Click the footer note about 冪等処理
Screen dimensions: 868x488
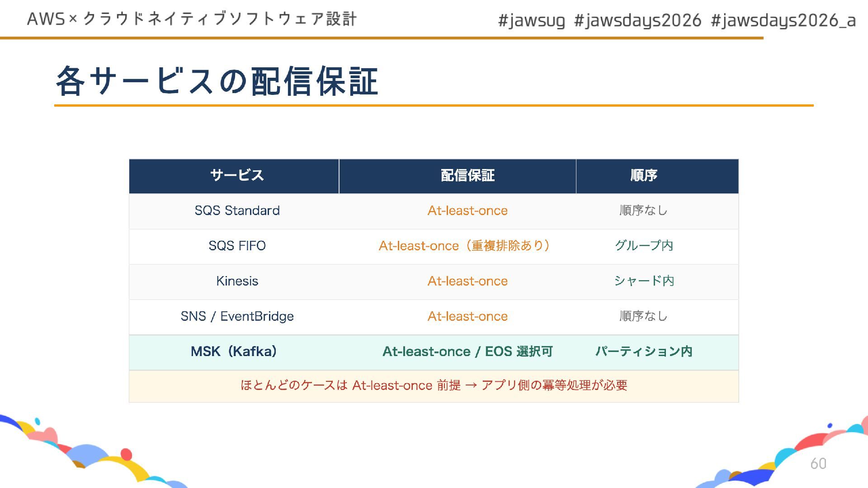[x=434, y=385]
